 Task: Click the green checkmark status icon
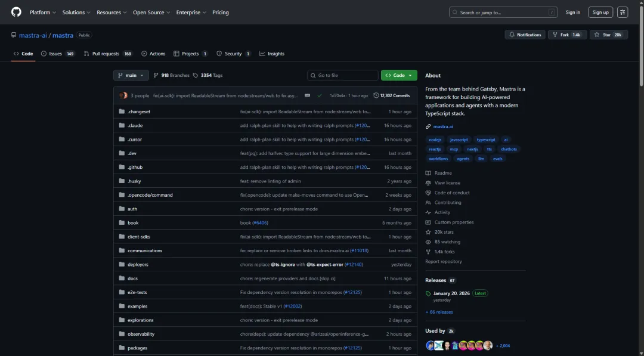[320, 95]
